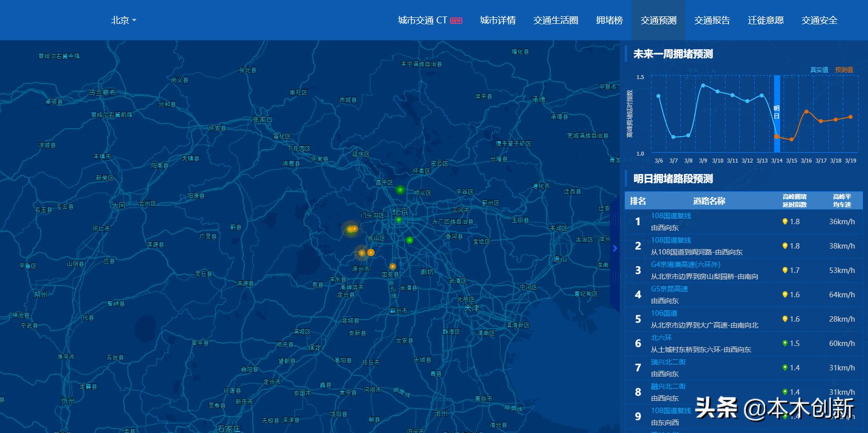Open the G4京港澳高速(六环外) road link
The height and width of the screenshot is (433, 868).
tap(685, 264)
